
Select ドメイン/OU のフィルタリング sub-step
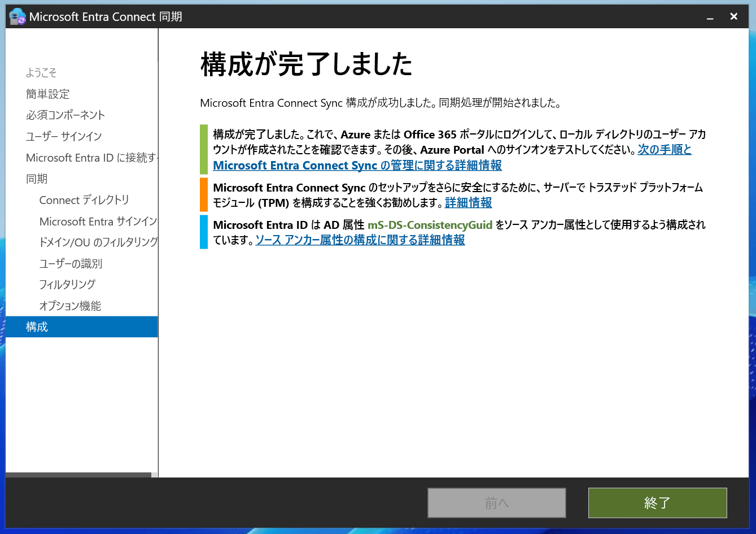point(99,242)
